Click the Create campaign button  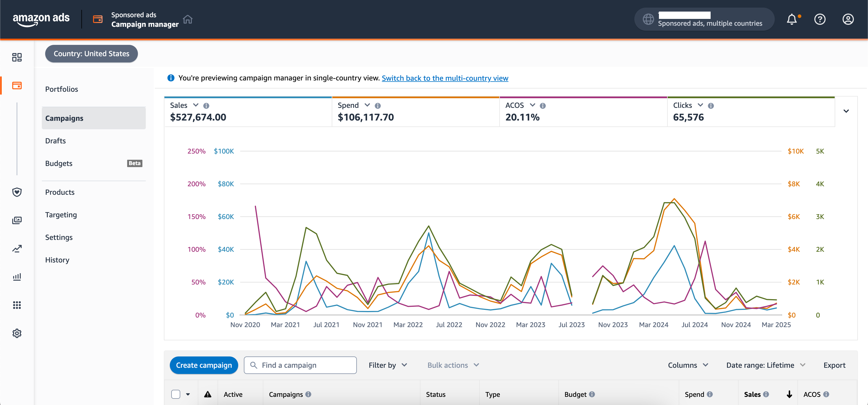[204, 365]
